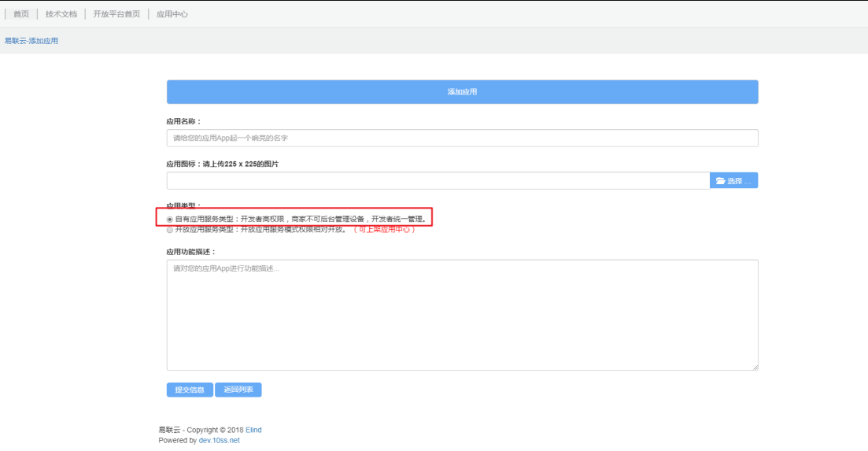Image resolution: width=868 pixels, height=451 pixels.
Task: Click the red 可上架应用中心 note text
Action: (384, 230)
